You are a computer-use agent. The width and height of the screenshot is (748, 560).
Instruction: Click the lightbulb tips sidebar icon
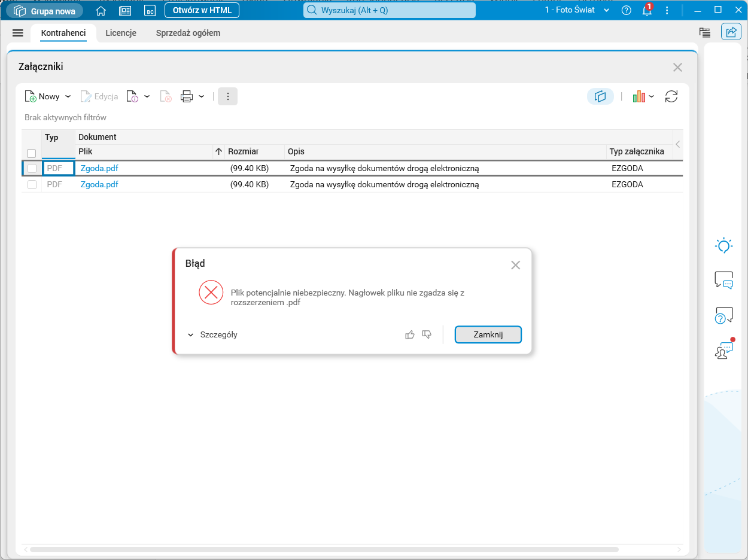tap(724, 245)
